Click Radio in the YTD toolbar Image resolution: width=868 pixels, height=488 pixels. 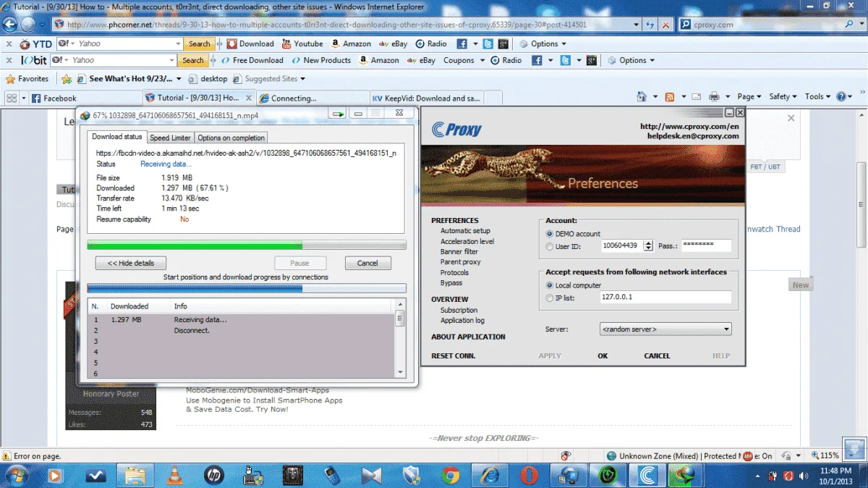click(x=432, y=43)
